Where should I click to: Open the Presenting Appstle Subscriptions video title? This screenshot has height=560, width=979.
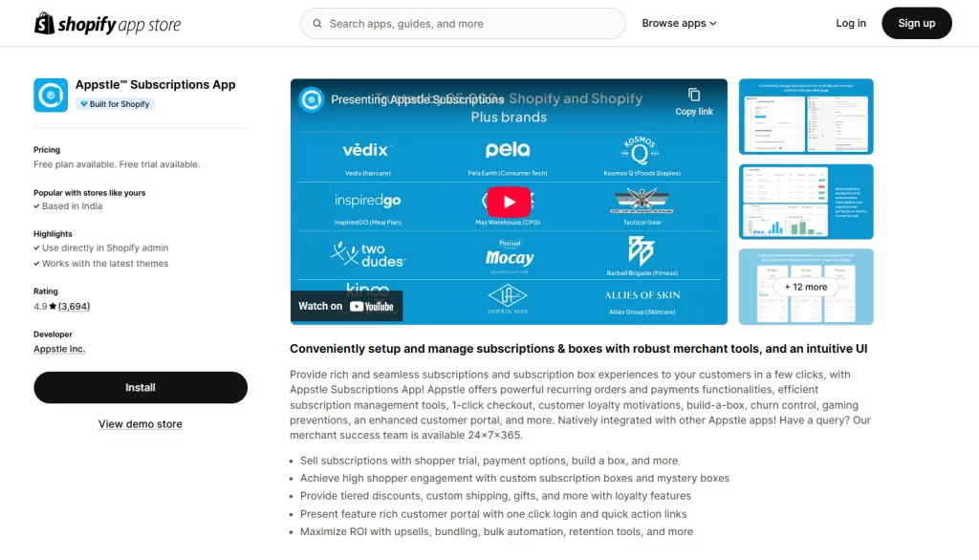click(x=417, y=99)
